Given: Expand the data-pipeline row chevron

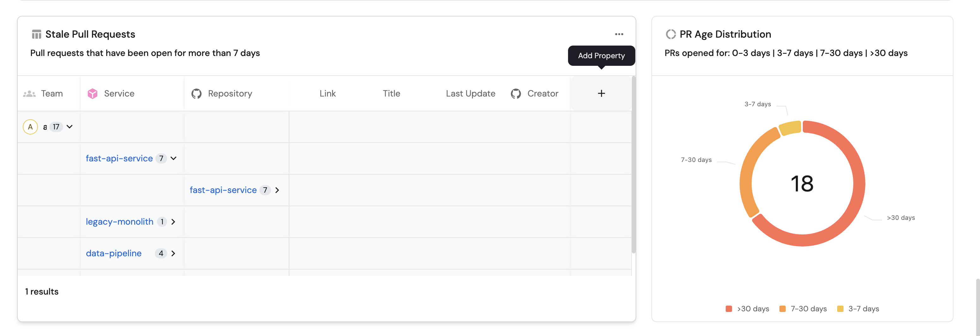Looking at the screenshot, I should (173, 253).
